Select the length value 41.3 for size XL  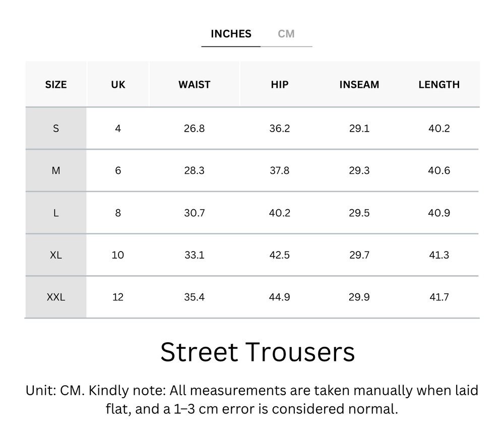pos(439,255)
